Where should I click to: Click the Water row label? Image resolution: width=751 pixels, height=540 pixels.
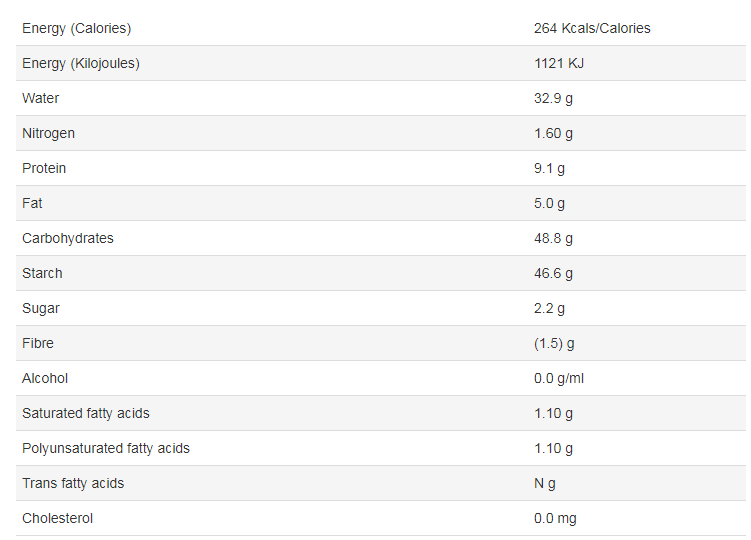point(41,98)
